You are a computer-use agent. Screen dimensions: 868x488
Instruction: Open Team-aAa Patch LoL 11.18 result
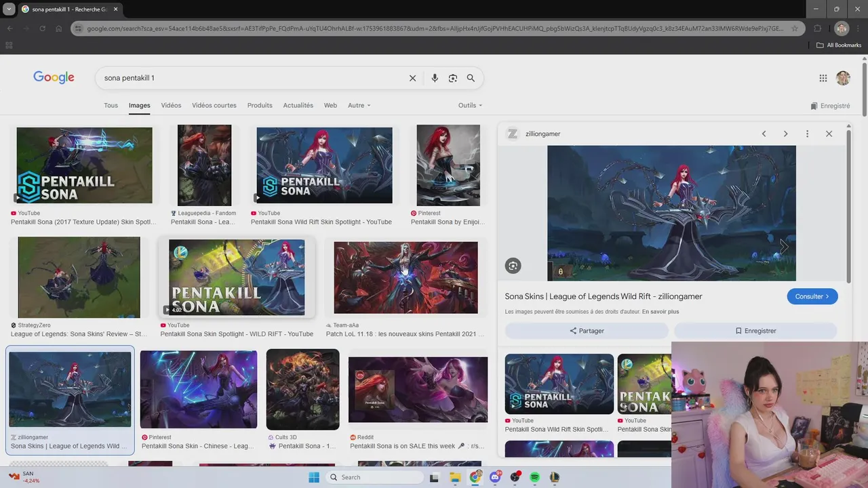[x=406, y=277]
